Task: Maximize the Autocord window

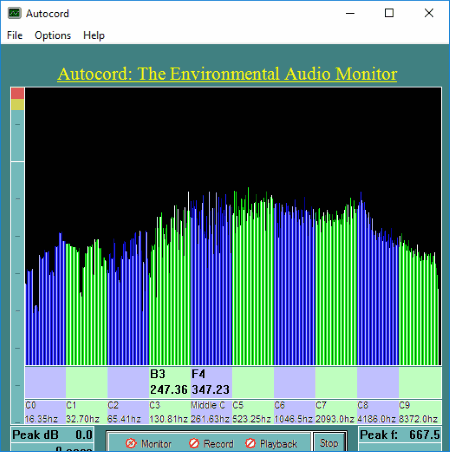Action: [x=389, y=13]
